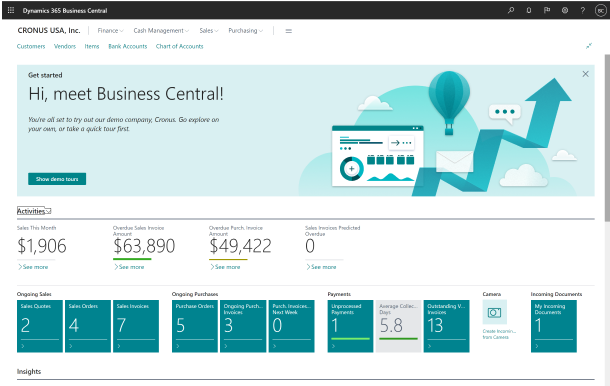Viewport: 610px width, 386px height.
Task: Open the Ongoing Purch. Invoices tile
Action: coord(243,326)
